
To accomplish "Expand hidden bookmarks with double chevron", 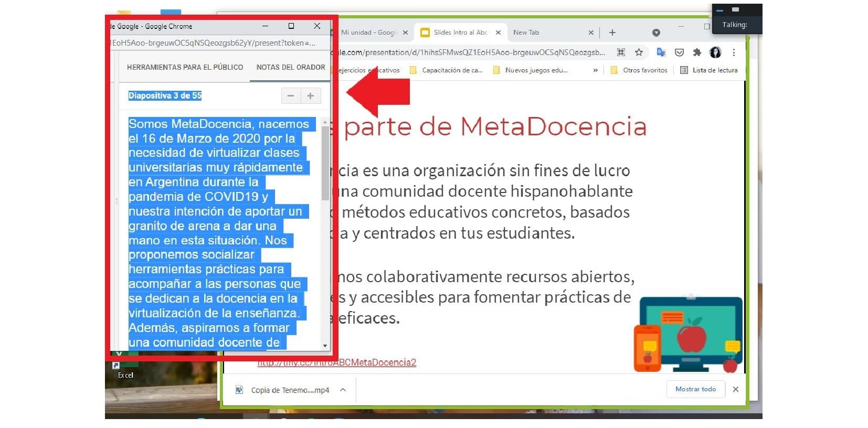I will pyautogui.click(x=595, y=70).
